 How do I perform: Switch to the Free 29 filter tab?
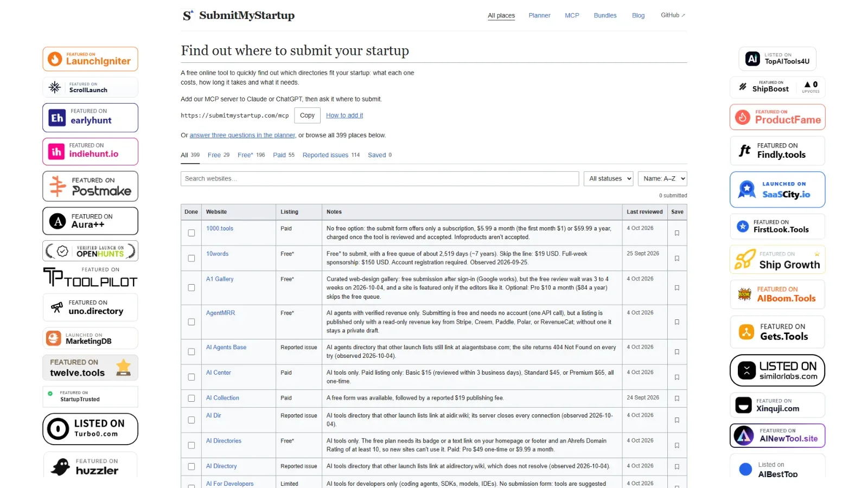219,155
